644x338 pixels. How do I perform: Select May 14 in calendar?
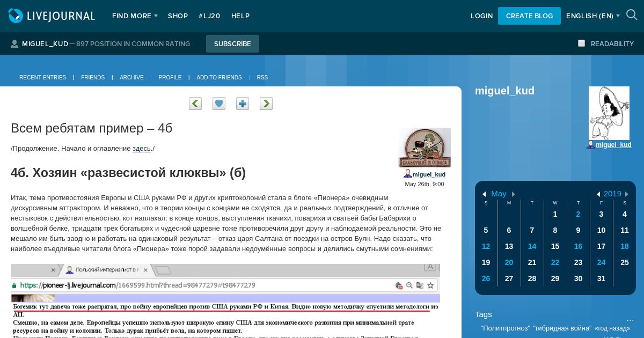(532, 246)
